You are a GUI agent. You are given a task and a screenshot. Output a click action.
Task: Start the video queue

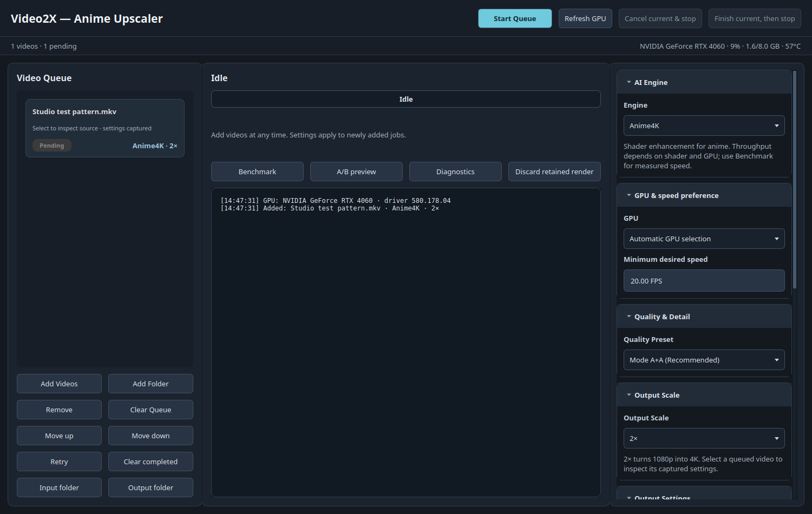515,18
